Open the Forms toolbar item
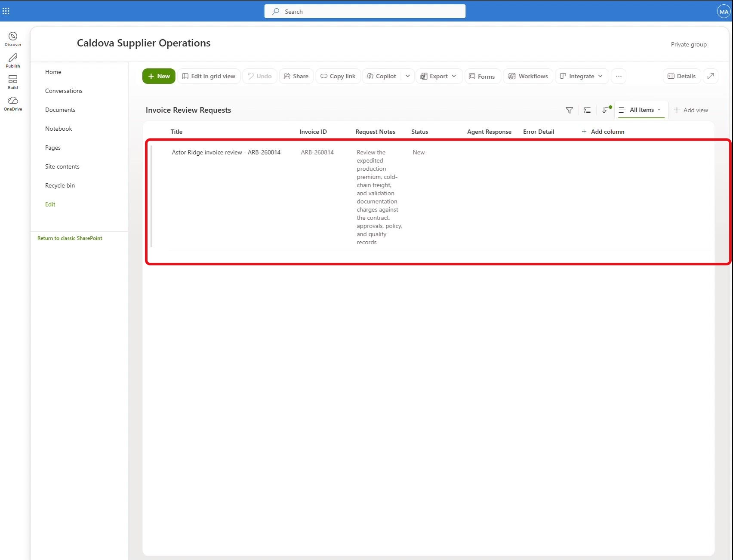The image size is (733, 560). click(x=482, y=76)
